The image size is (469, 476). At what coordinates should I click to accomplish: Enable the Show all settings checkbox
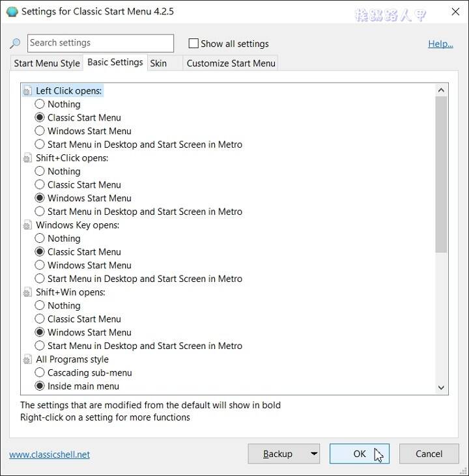click(x=193, y=44)
